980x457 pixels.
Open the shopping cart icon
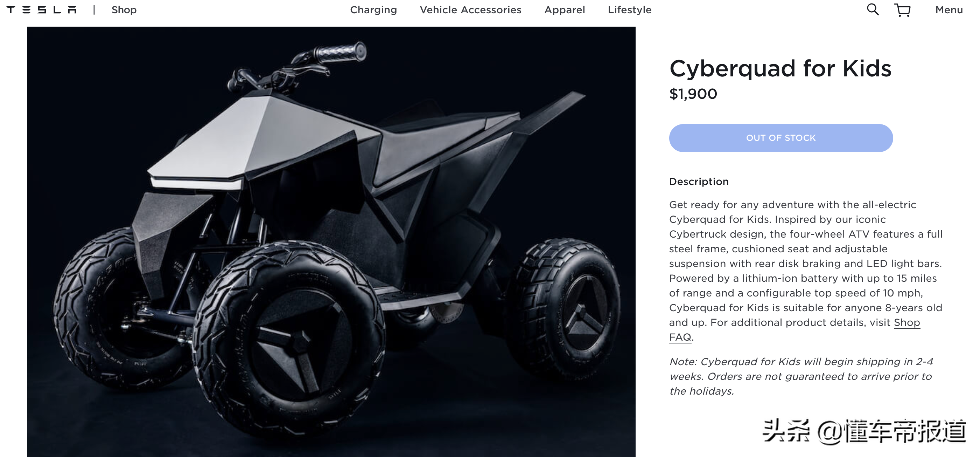tap(902, 10)
